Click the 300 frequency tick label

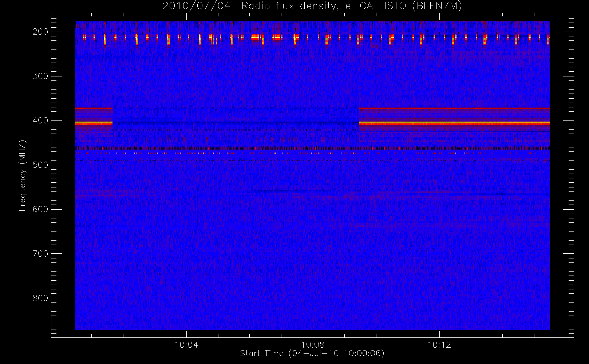tap(40, 76)
